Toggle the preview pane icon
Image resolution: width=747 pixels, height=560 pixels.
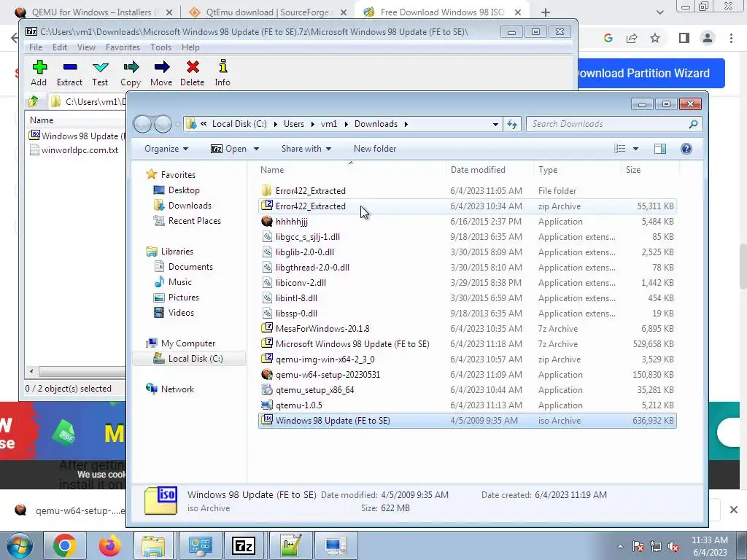point(659,149)
